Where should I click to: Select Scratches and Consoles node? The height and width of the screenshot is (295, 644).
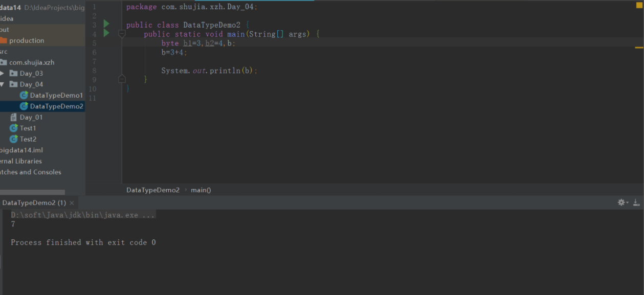[x=31, y=172]
